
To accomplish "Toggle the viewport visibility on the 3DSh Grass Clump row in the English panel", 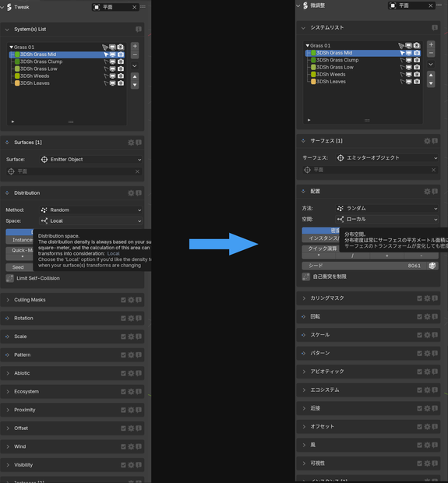I will tap(113, 62).
